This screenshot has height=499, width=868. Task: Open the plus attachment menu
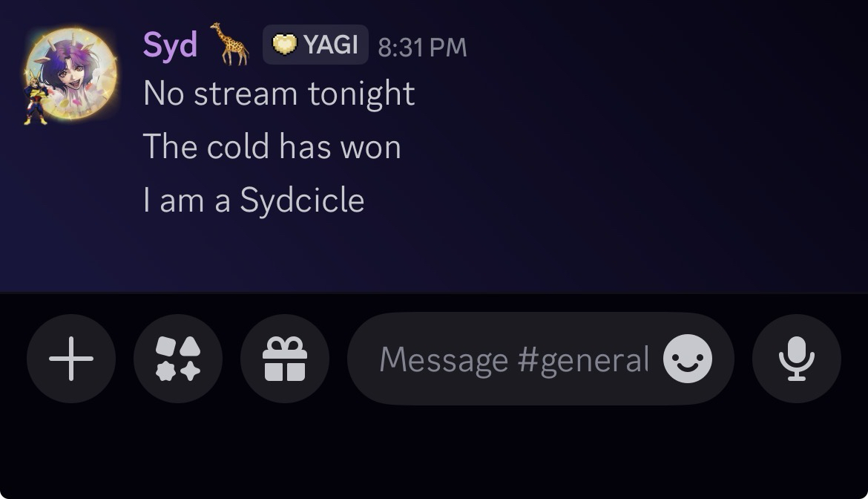(x=71, y=359)
